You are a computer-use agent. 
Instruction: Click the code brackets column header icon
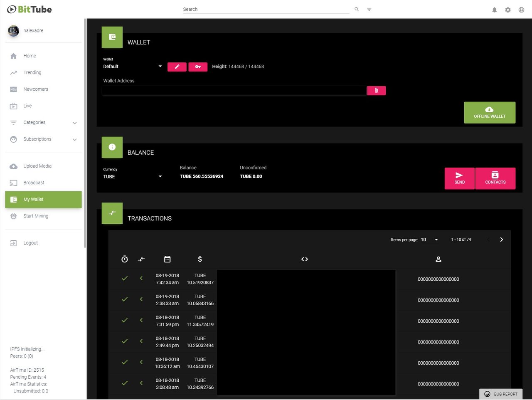point(305,259)
